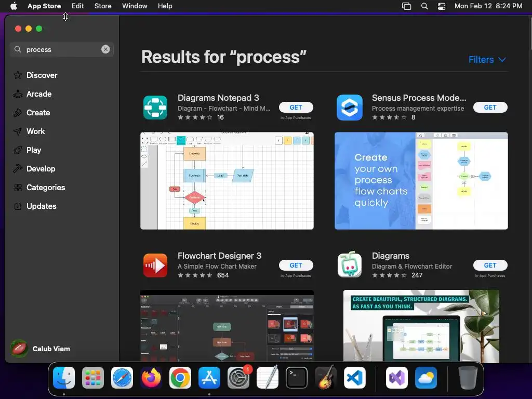Screen dimensions: 532x399
Task: Launch Google Chrome from the Dock
Action: pos(180,378)
